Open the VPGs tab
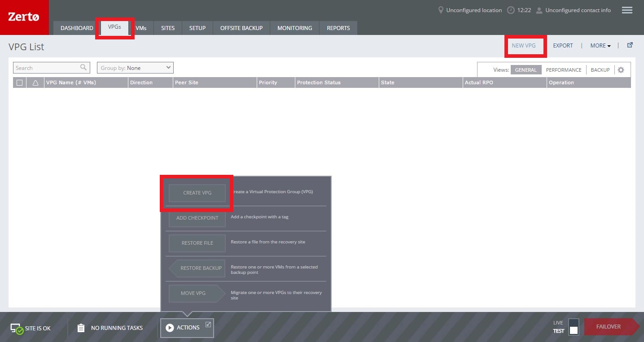644x342 pixels. [x=114, y=26]
